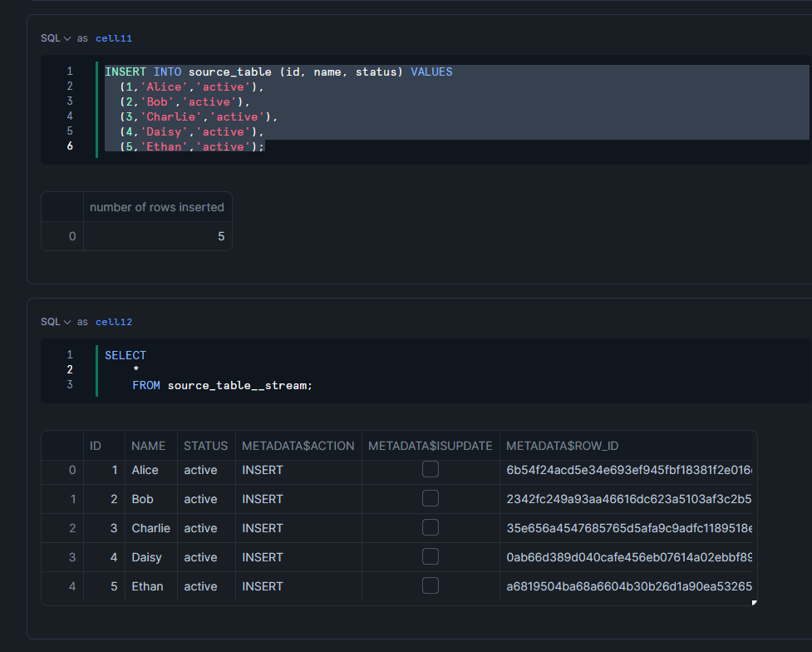Click line number 6 in cell11
Screen dimensions: 812x652
pos(70,146)
